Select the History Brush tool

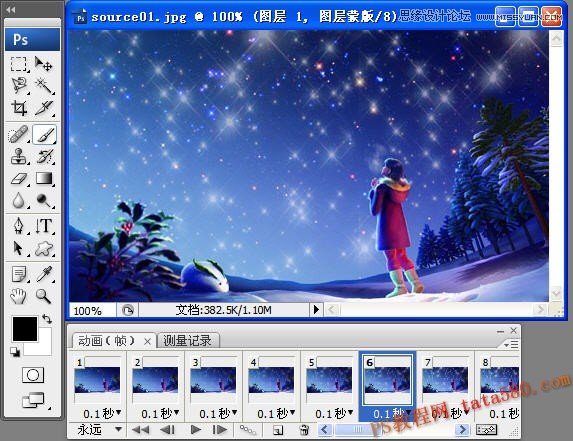coord(44,156)
